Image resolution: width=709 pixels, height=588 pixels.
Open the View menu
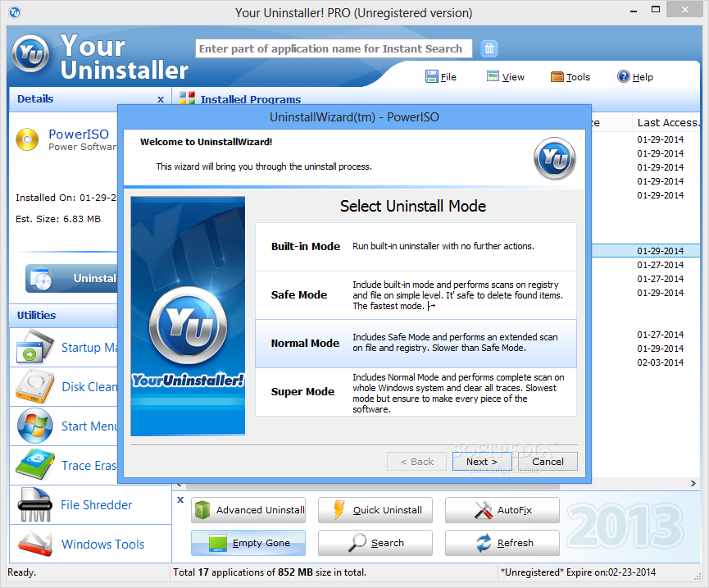[505, 77]
